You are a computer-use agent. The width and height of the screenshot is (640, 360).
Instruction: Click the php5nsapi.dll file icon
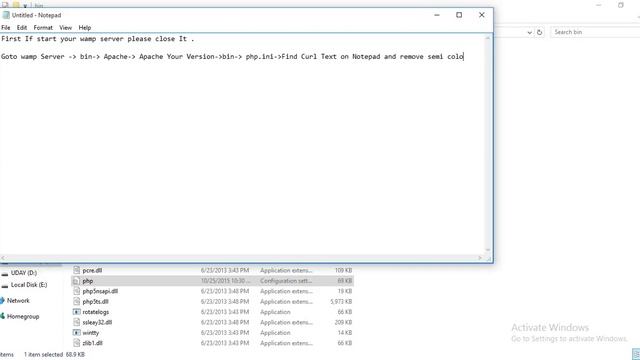point(76,291)
